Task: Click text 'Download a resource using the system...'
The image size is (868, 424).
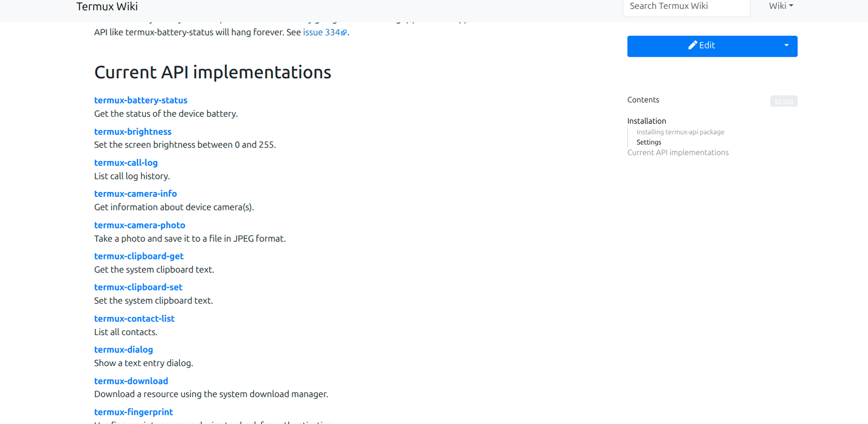Action: 211,394
